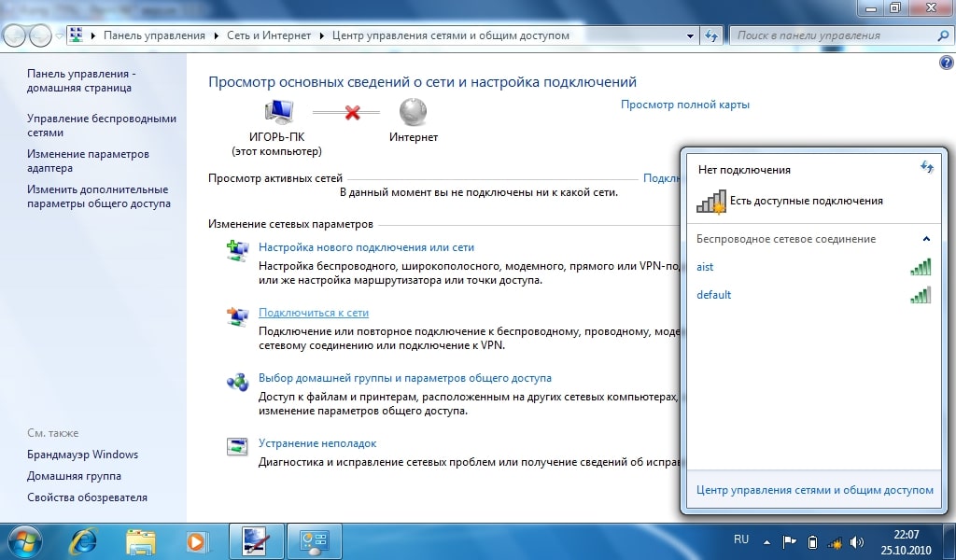Select the aist wireless network
The width and height of the screenshot is (956, 560).
click(814, 267)
